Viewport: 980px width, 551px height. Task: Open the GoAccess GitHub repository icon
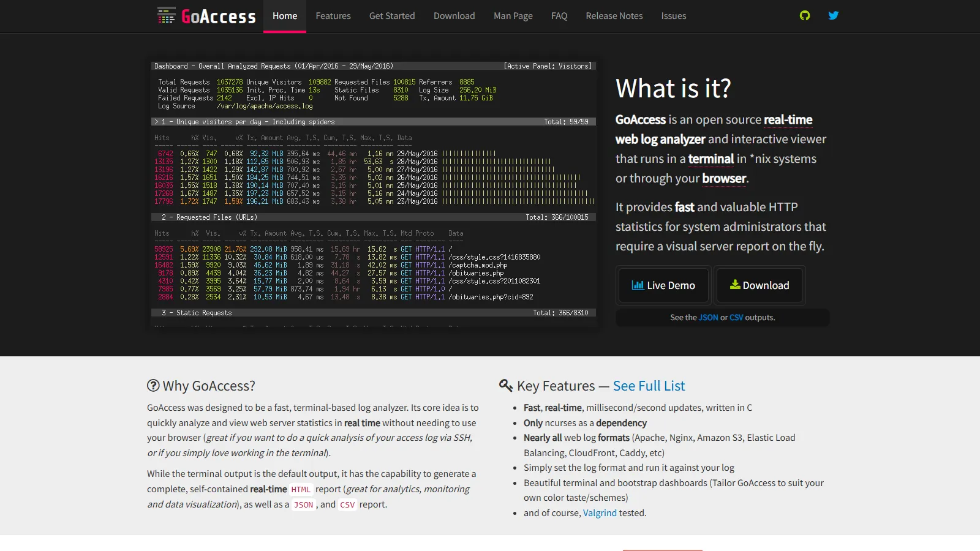click(x=804, y=15)
